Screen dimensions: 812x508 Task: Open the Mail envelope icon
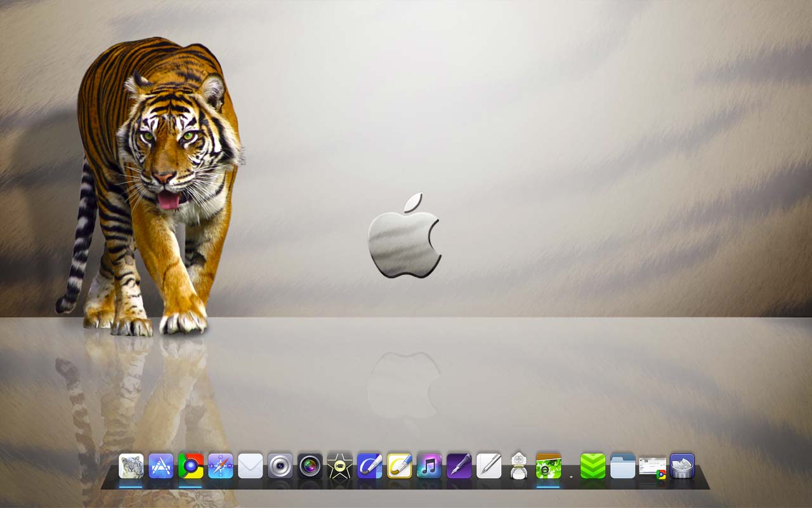(250, 466)
